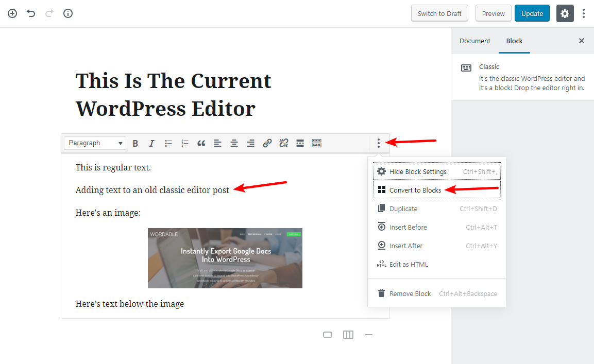Insert link with chain icon

pyautogui.click(x=267, y=143)
